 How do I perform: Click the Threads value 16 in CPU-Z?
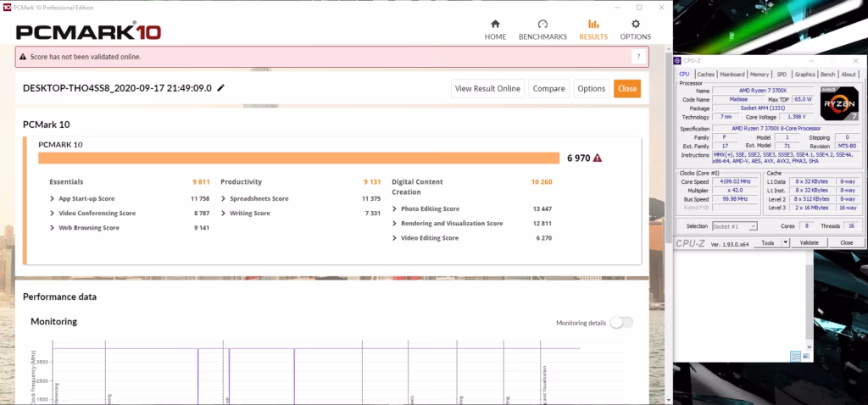849,226
